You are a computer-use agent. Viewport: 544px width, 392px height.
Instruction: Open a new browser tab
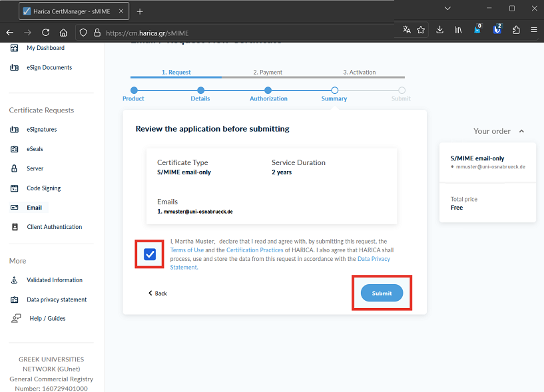point(140,11)
